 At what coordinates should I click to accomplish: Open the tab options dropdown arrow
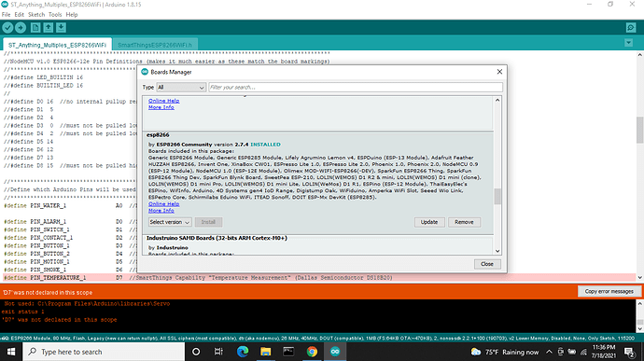pos(628,43)
